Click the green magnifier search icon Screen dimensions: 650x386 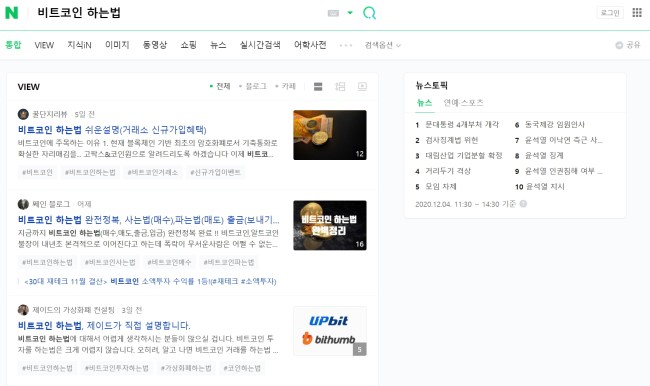(369, 13)
